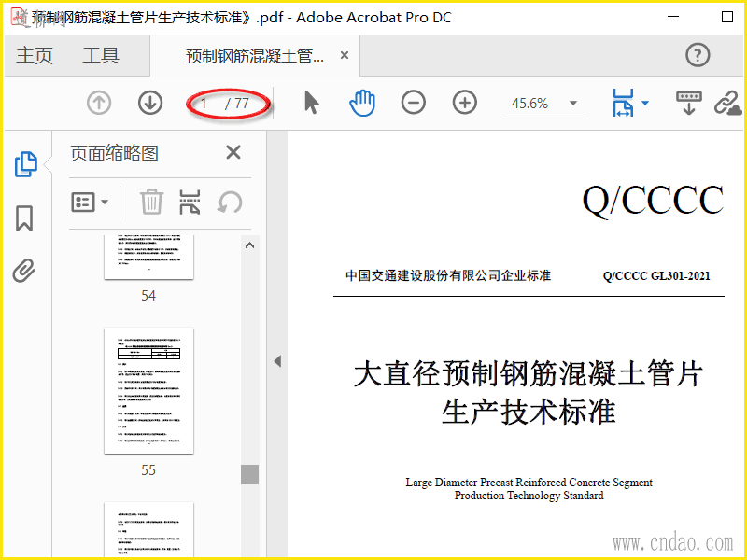
Task: Click the fit width page display icon
Action: (x=623, y=103)
